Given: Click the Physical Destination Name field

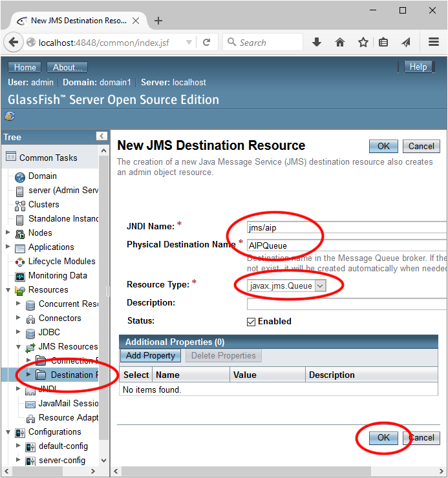Looking at the screenshot, I should [x=347, y=245].
